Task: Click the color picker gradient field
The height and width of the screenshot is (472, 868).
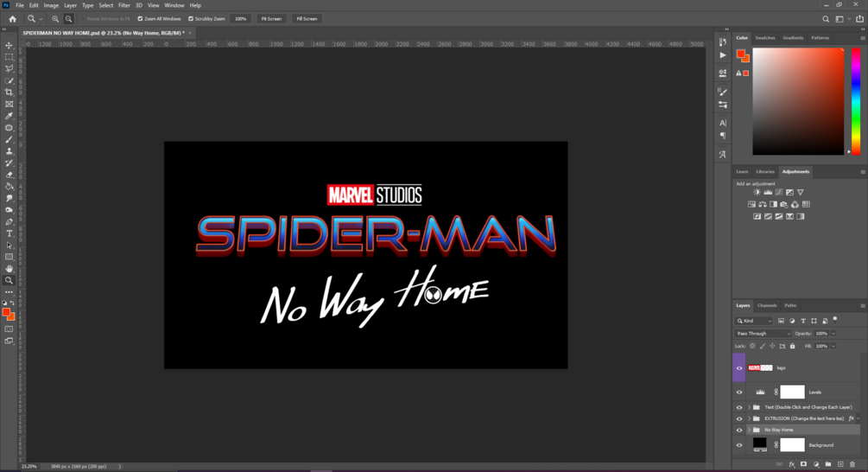Action: (x=798, y=101)
